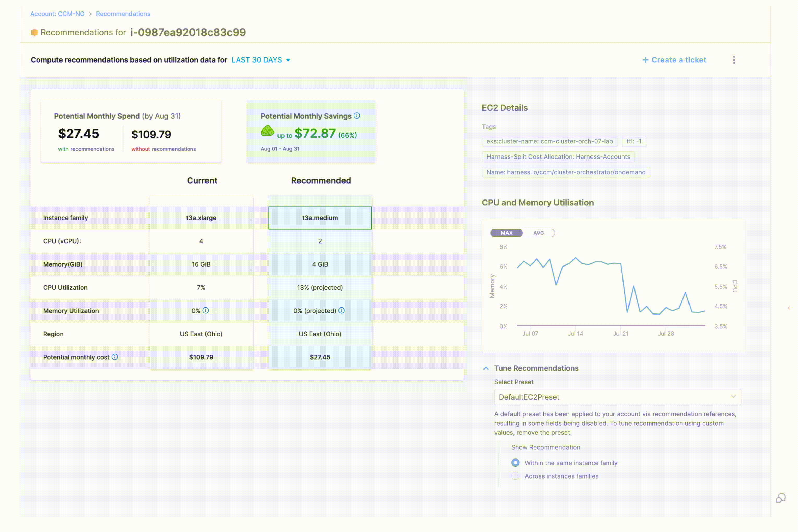Navigate to Recommendations breadcrumb
The width and height of the screenshot is (798, 532).
[x=123, y=14]
